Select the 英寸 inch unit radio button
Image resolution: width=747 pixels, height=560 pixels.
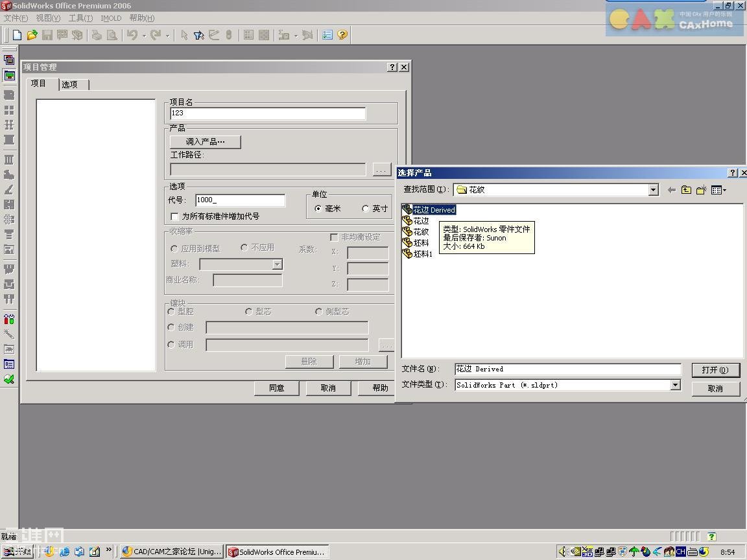tap(366, 209)
